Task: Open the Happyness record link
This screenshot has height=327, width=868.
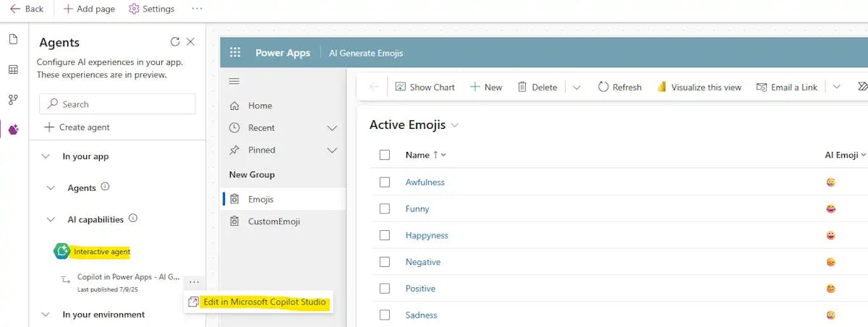Action: point(427,236)
